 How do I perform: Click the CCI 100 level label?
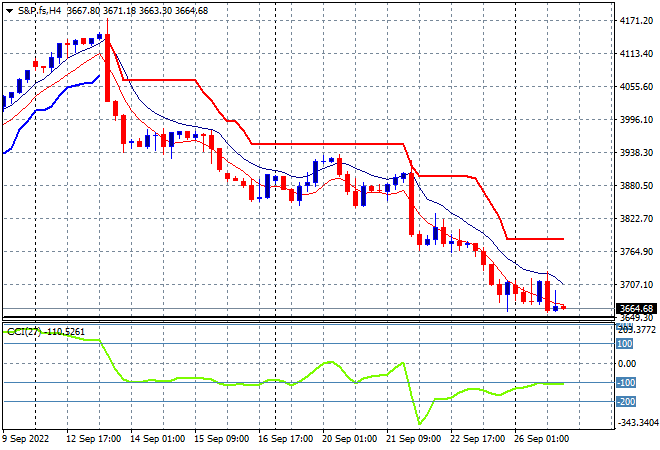tap(625, 344)
